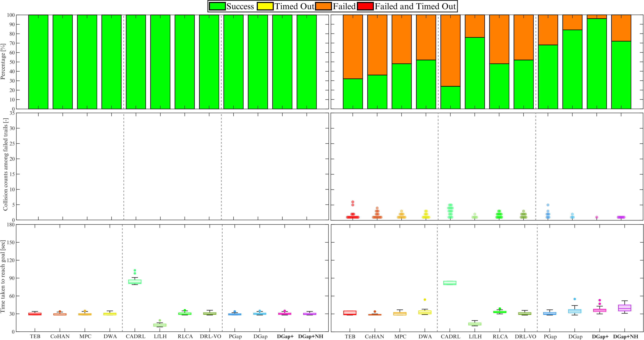644x340 pixels.
Task: Click the bold DGap+NH label on left axis
Action: (311, 336)
